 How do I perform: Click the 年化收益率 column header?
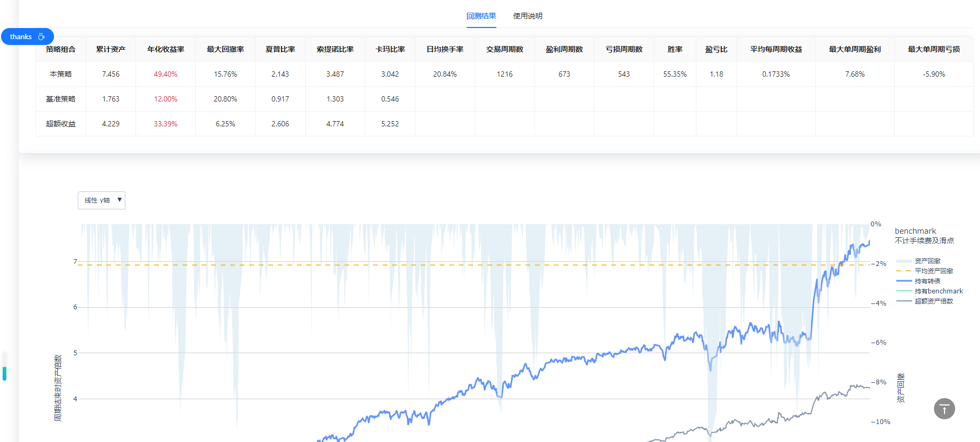(x=166, y=49)
